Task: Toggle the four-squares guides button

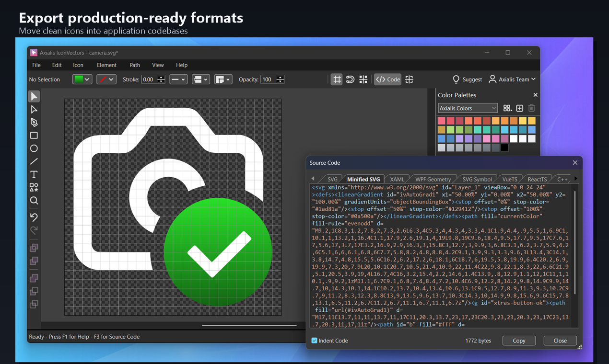Action: pos(363,80)
